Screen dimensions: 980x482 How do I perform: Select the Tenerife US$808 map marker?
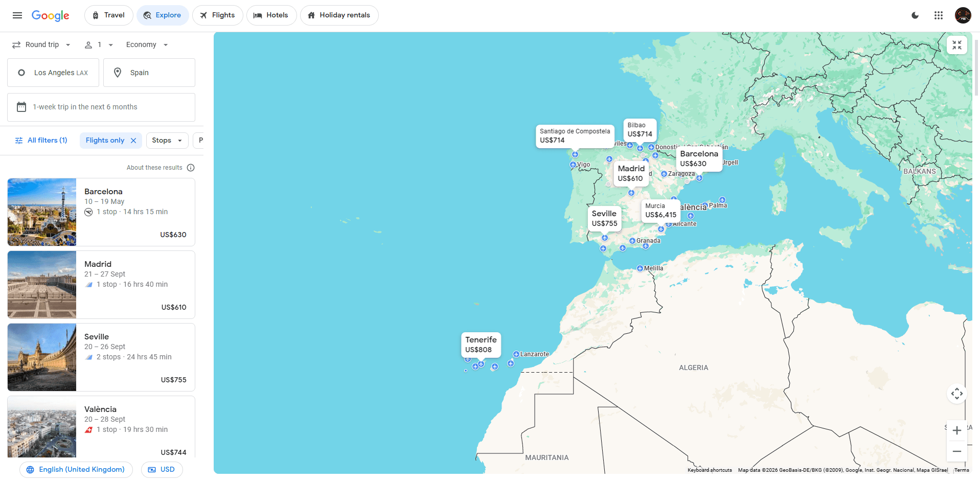coord(481,345)
